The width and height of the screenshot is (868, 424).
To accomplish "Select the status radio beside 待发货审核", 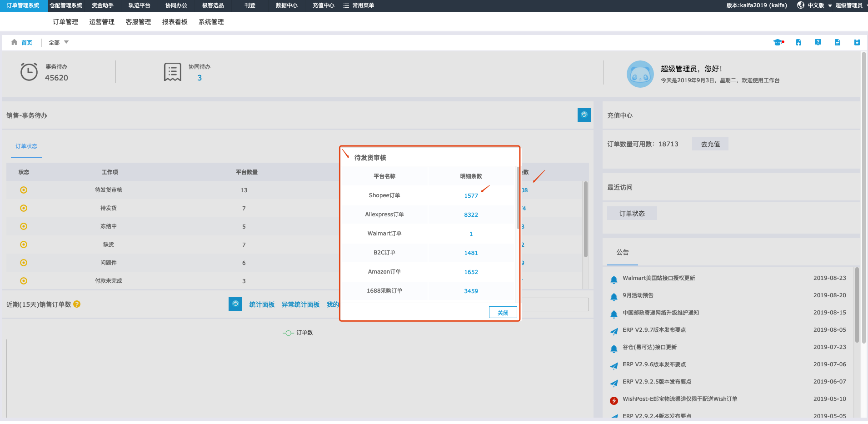I will [23, 190].
